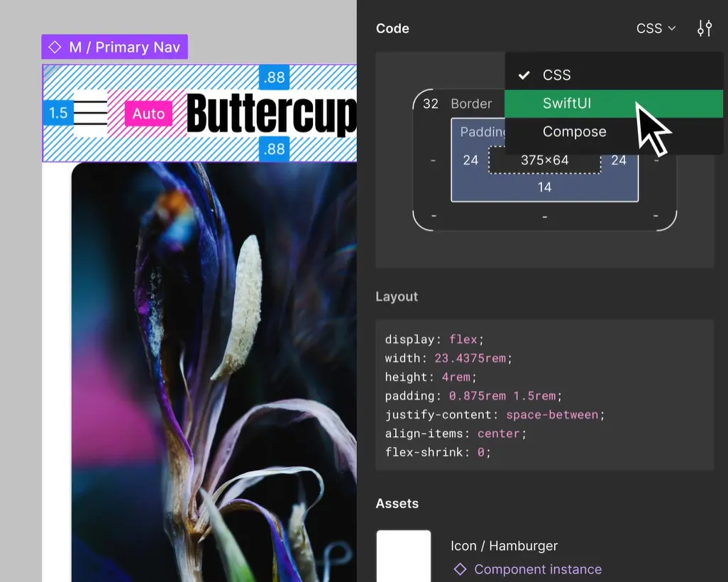Click the 1.5 left padding badge
Viewport: 728px width, 582px height.
pos(57,113)
